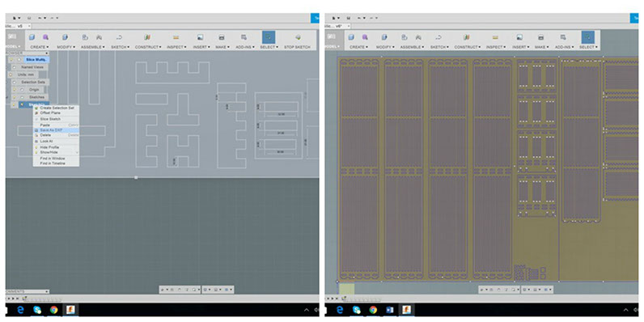The width and height of the screenshot is (644, 322).
Task: Choose Look At from the context menu
Action: pyautogui.click(x=57, y=141)
